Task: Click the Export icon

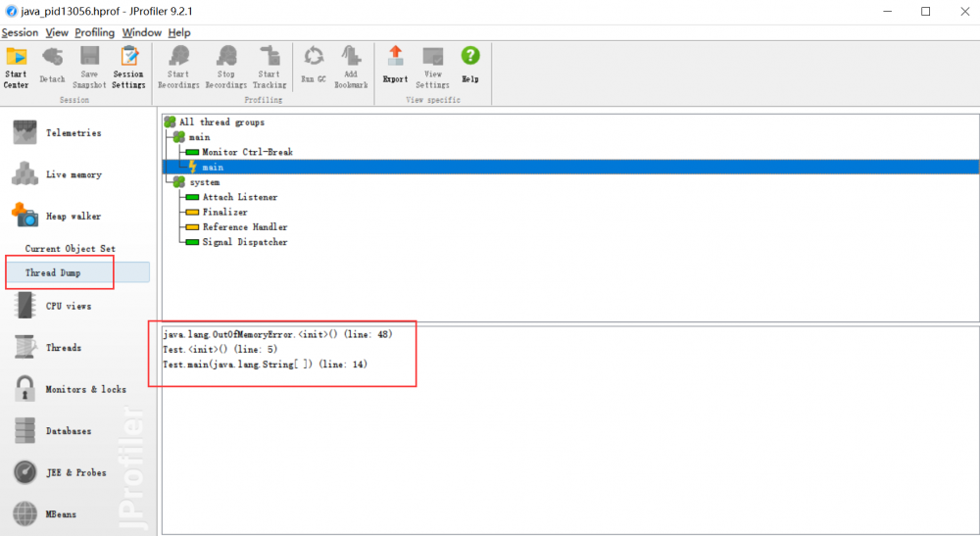Action: [395, 65]
